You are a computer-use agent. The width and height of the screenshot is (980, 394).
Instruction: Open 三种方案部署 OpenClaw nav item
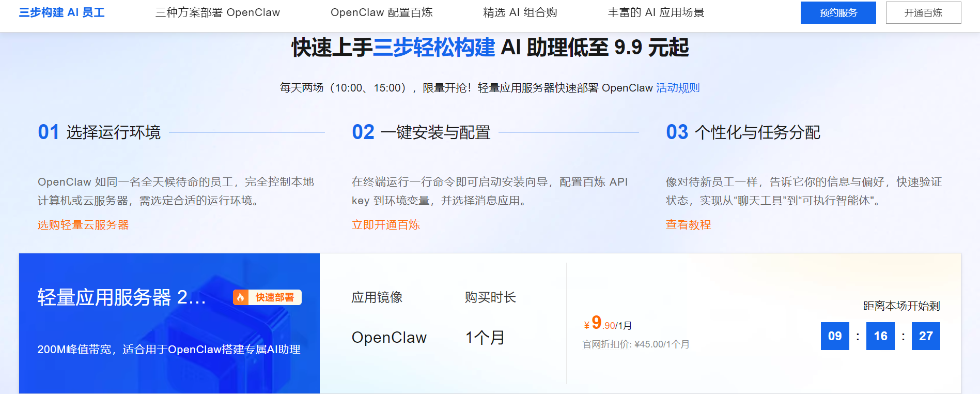[217, 12]
